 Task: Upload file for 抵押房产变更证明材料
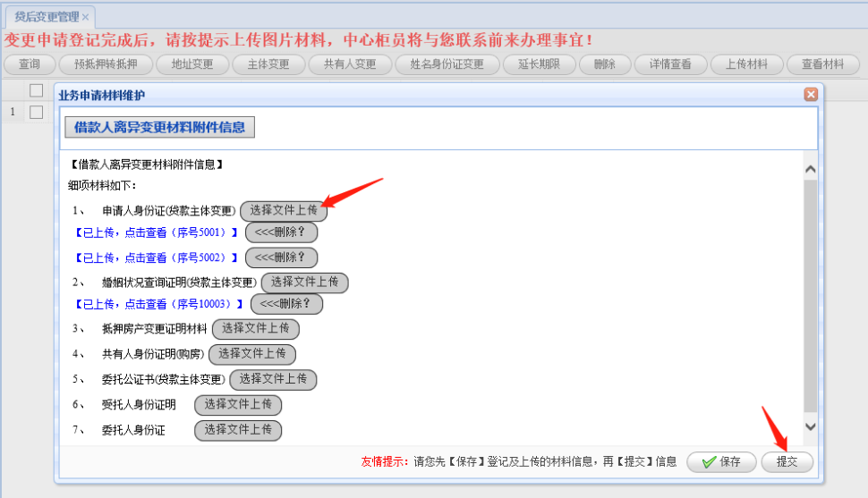[x=255, y=329]
